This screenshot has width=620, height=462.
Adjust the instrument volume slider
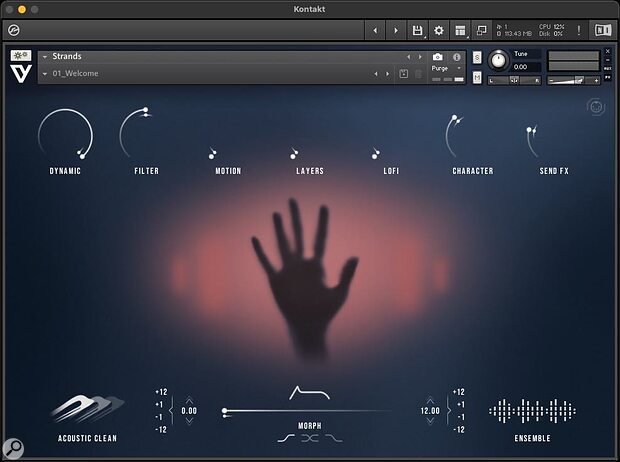[x=573, y=80]
